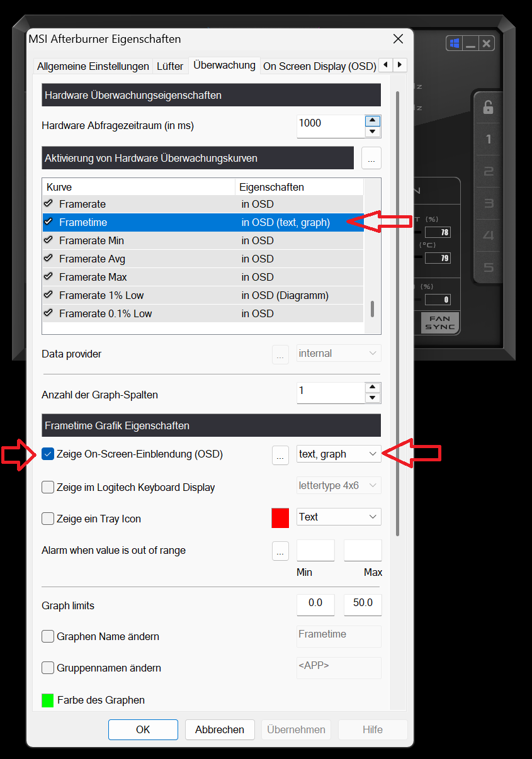Click the Hilfe button
The width and height of the screenshot is (532, 759).
click(373, 729)
